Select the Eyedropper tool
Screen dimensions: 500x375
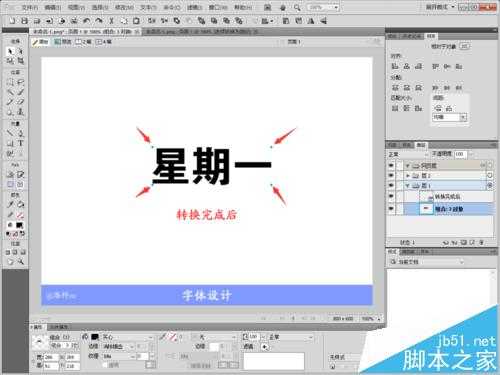10,204
